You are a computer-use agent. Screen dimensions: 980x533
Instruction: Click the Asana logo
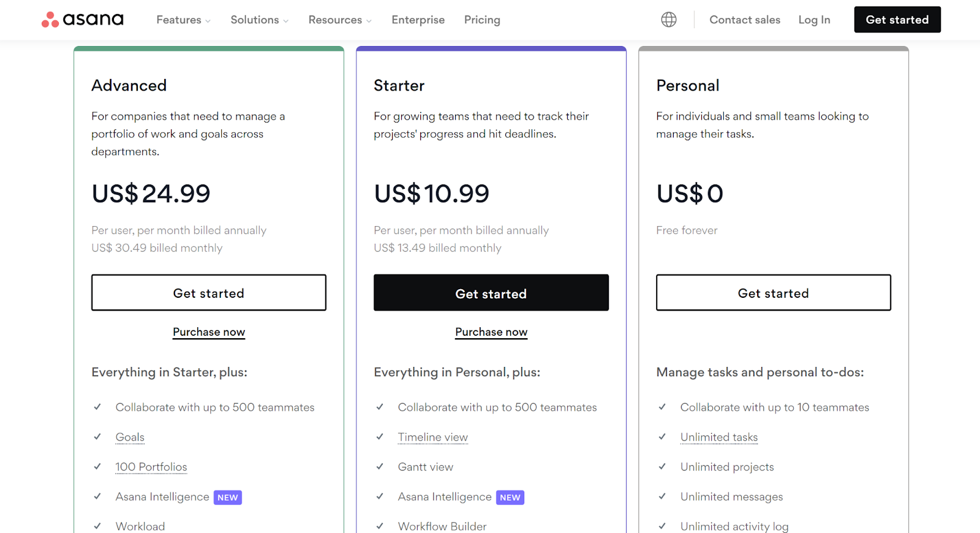click(83, 20)
